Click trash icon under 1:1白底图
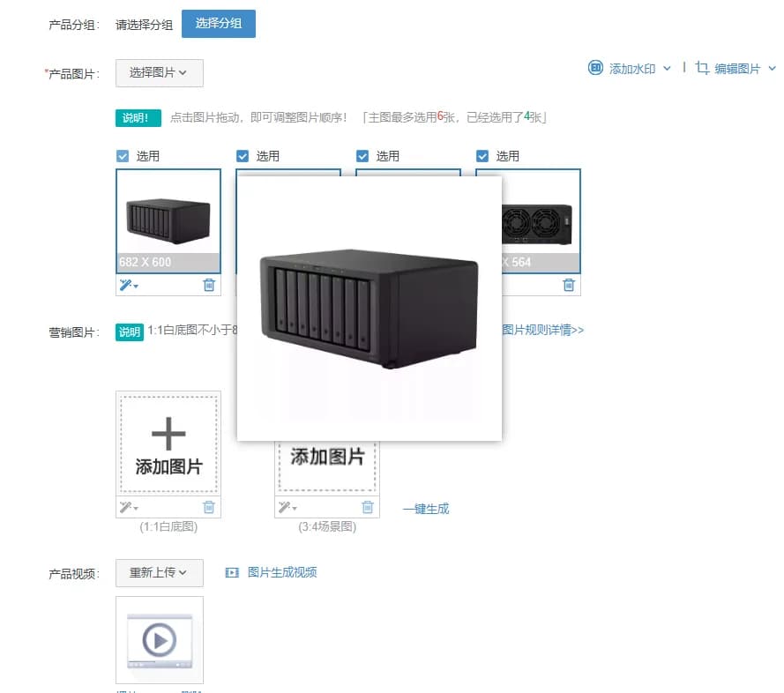 click(x=209, y=507)
